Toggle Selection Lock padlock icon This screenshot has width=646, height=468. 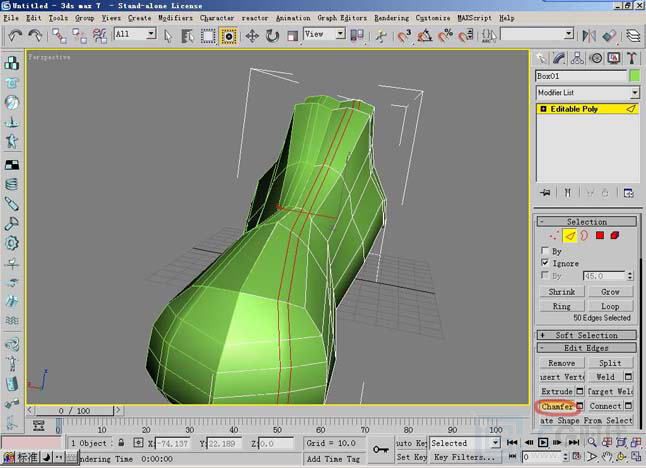point(121,443)
